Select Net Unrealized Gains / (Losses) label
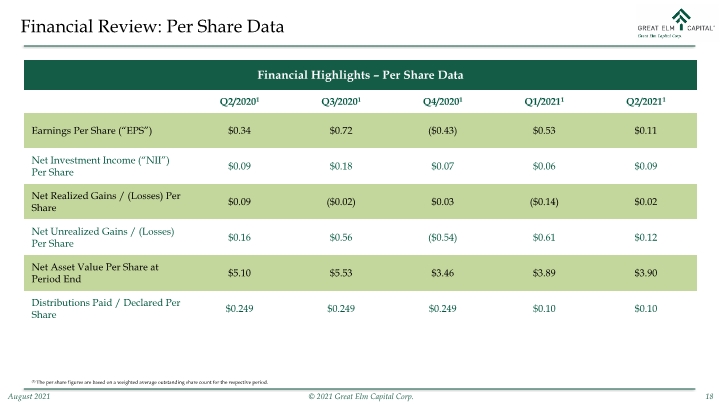This screenshot has width=720, height=405. [x=103, y=237]
